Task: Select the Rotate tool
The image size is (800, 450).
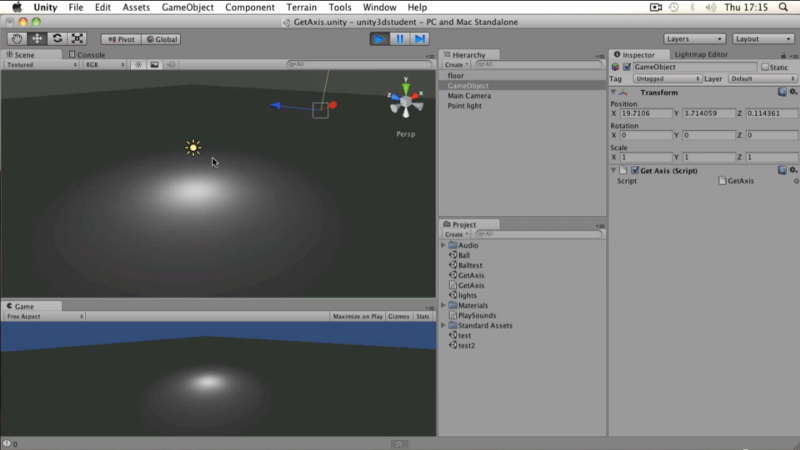Action: 57,39
